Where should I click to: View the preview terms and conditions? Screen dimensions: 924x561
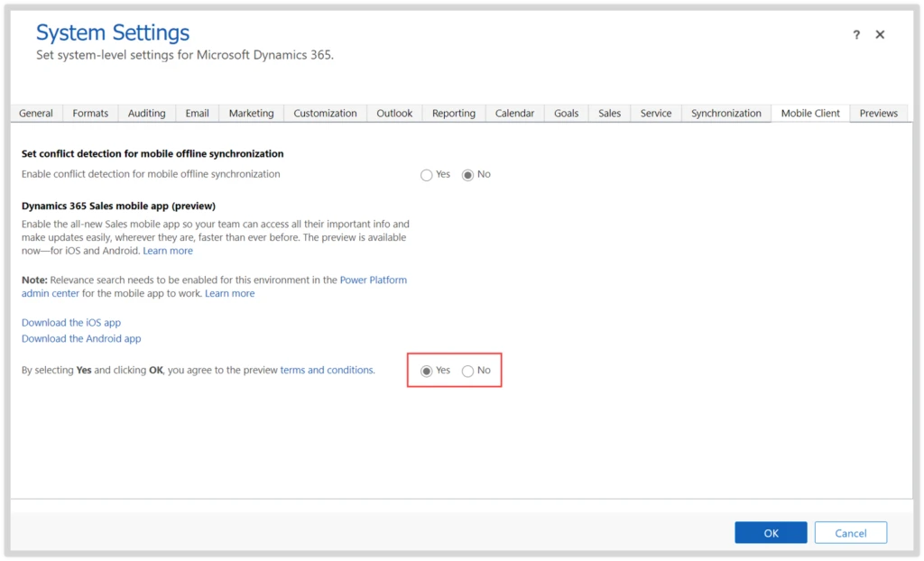[x=327, y=370]
